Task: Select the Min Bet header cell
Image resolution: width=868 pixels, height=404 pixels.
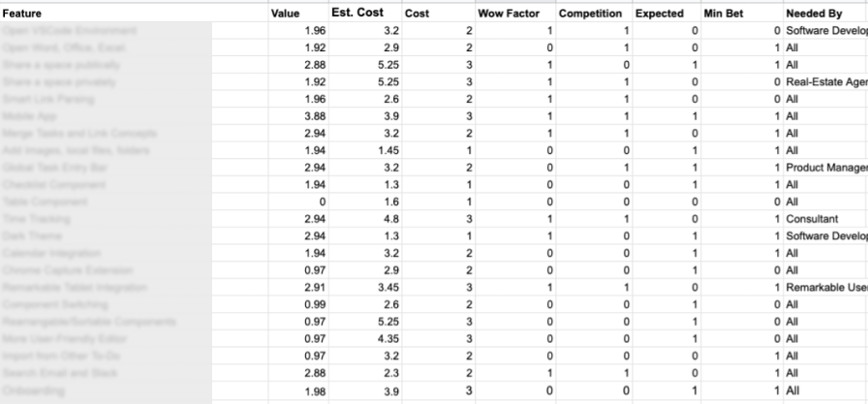Action: (742, 14)
